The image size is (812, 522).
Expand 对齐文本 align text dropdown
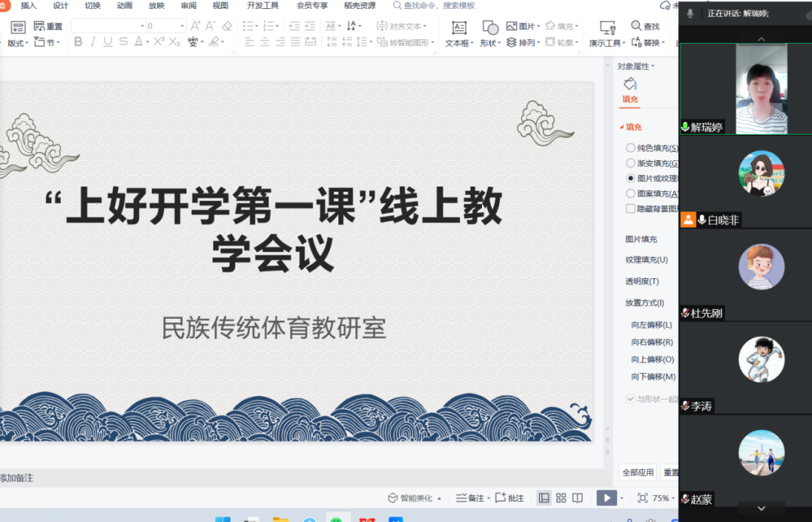click(402, 26)
